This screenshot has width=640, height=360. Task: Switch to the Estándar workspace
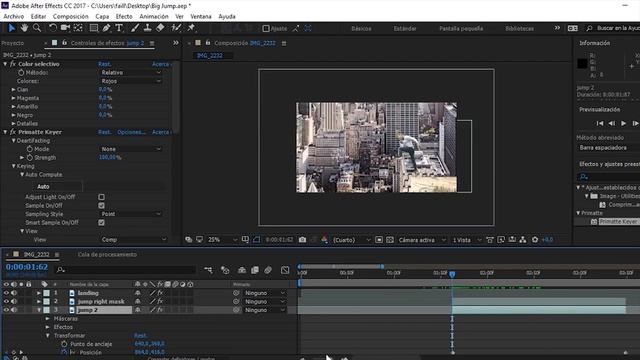(405, 29)
